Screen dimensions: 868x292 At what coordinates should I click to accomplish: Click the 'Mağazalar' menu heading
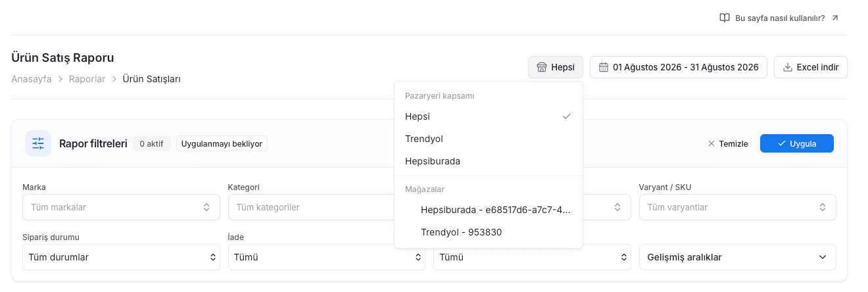[425, 189]
